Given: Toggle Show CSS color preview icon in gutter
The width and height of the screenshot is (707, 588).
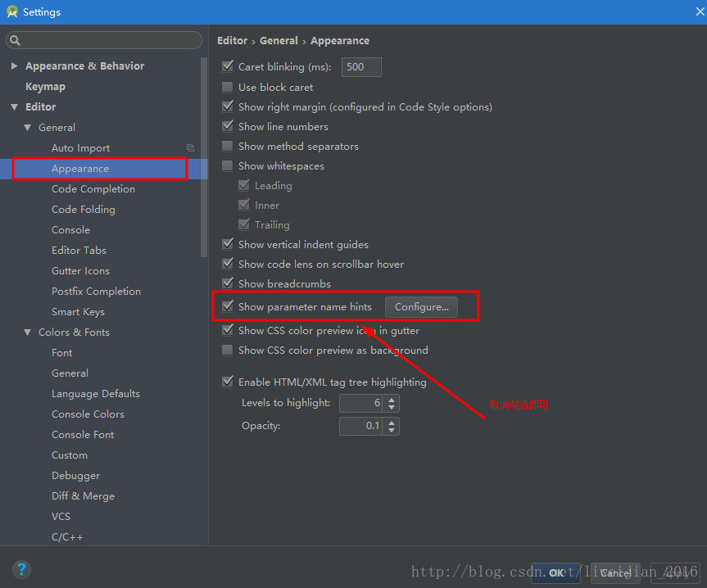Looking at the screenshot, I should (x=228, y=330).
